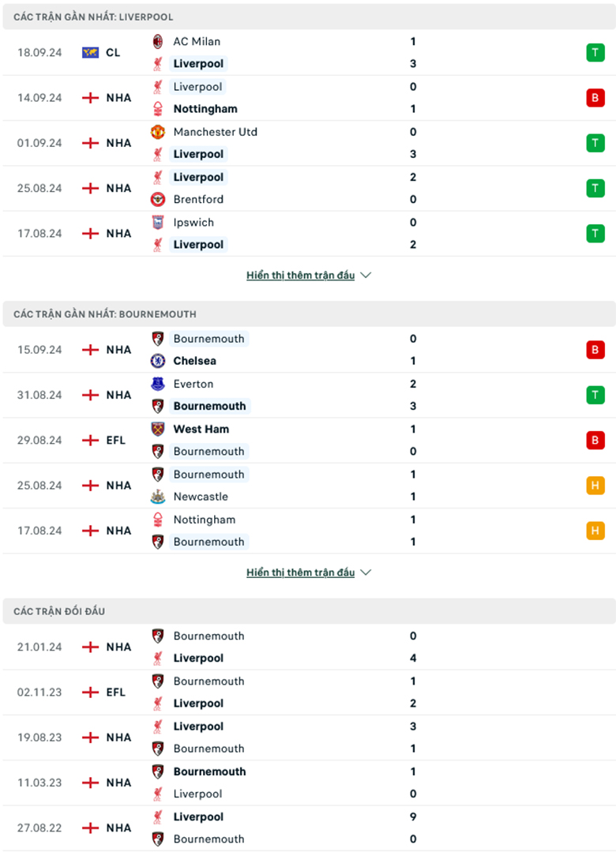Open the 'Các trận đối đầu' section header
This screenshot has height=852, width=616.
59,611
